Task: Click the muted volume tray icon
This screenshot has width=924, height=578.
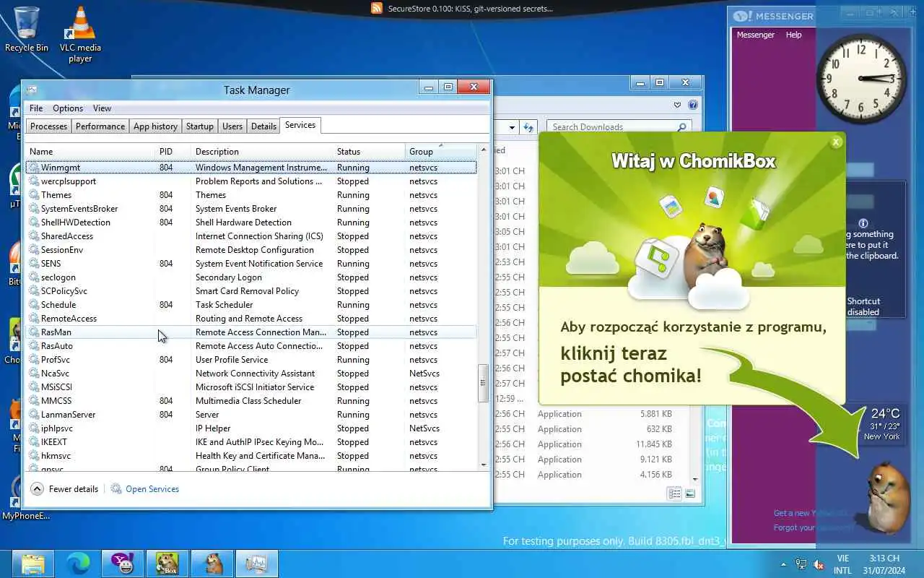Action: (x=819, y=564)
